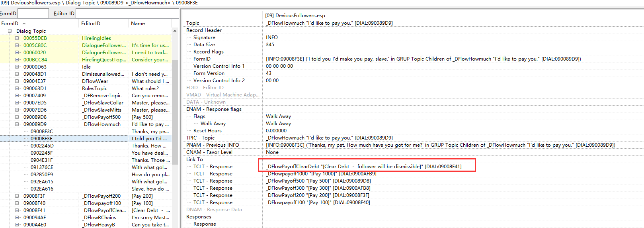The image size is (644, 228).
Task: Select child record 09008F3C
Action: point(42,131)
